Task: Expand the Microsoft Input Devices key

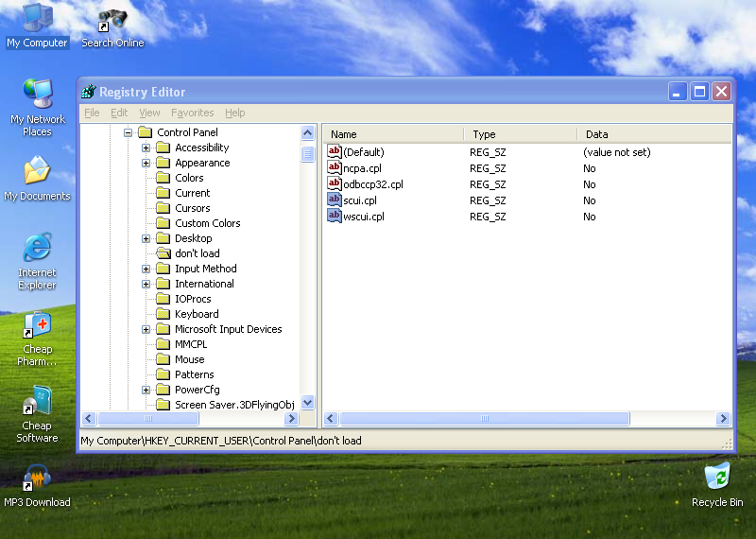Action: click(x=146, y=329)
